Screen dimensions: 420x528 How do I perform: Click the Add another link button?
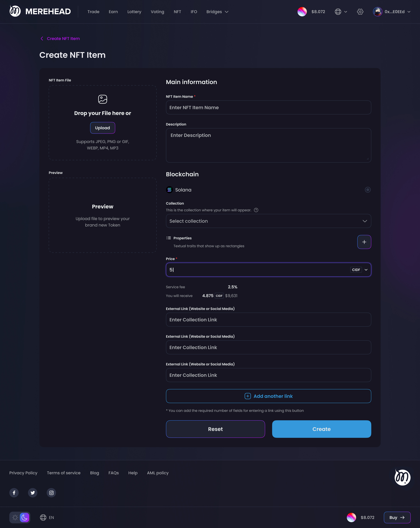click(268, 396)
